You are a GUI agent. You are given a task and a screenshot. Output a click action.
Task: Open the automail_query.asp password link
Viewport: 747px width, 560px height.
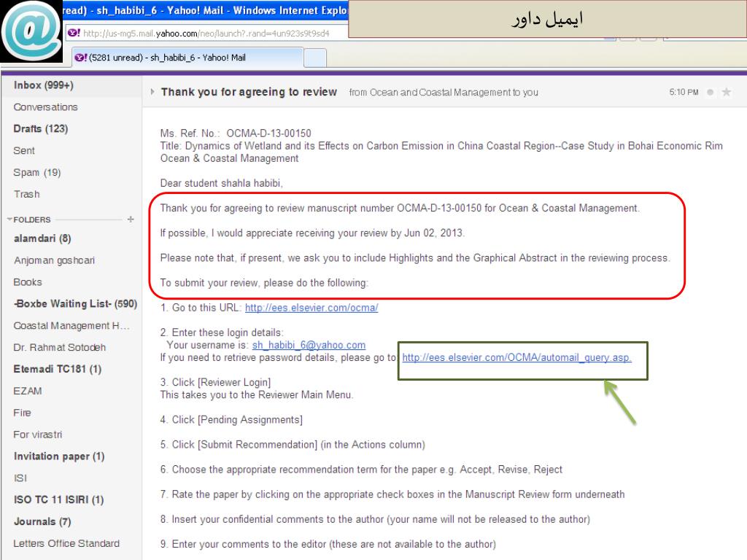[517, 357]
